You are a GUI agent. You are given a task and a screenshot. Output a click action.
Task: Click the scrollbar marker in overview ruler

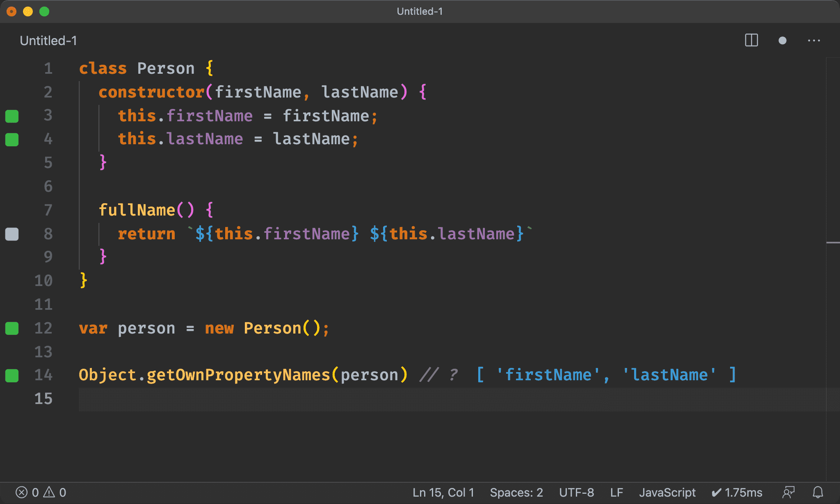pyautogui.click(x=833, y=243)
